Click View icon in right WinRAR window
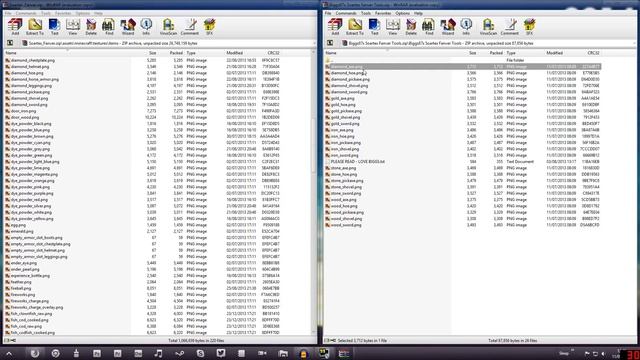Screen dimensions: 640x360 [x=393, y=27]
